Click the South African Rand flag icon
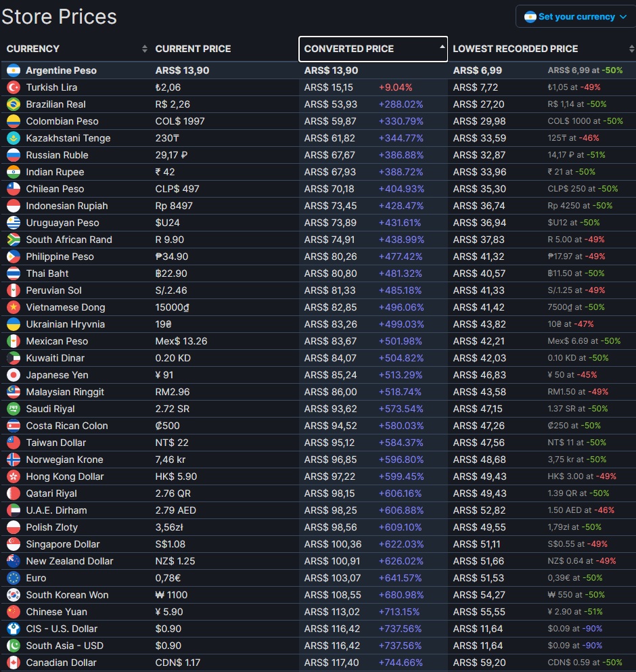 [14, 240]
